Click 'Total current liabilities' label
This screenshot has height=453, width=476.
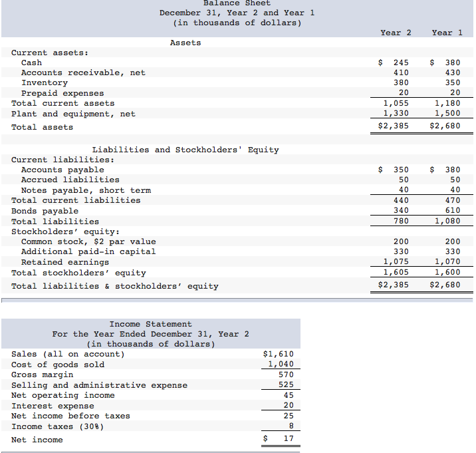click(x=76, y=200)
